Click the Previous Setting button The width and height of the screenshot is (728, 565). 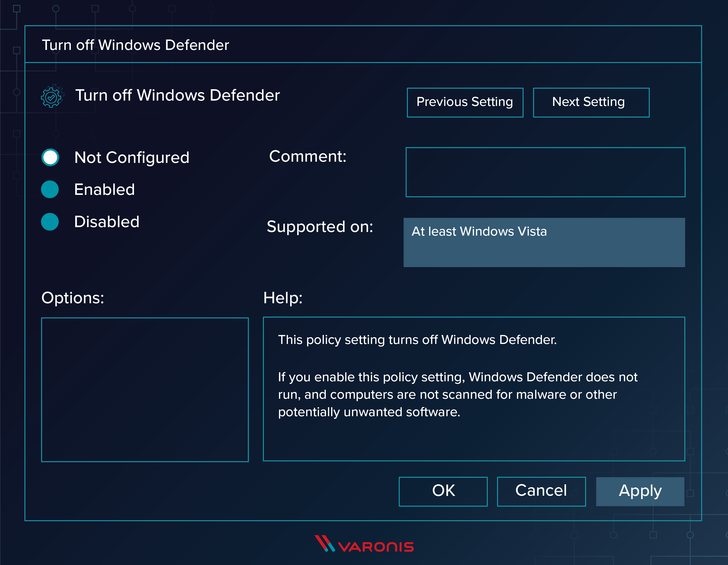pyautogui.click(x=465, y=103)
